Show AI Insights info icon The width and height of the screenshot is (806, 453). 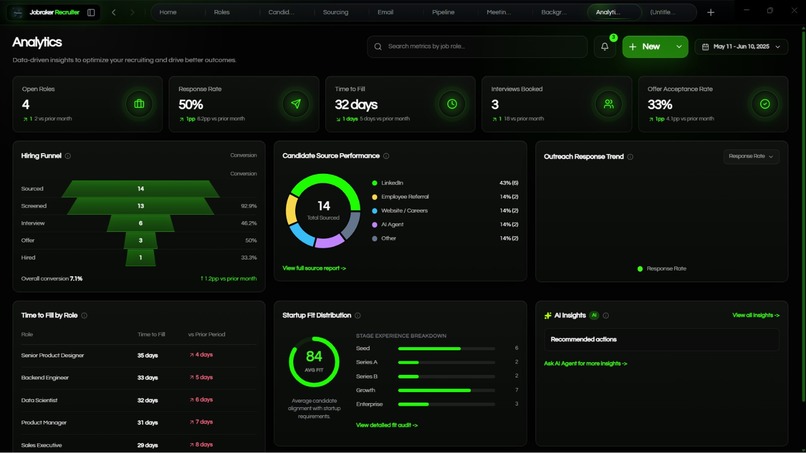pyautogui.click(x=606, y=316)
